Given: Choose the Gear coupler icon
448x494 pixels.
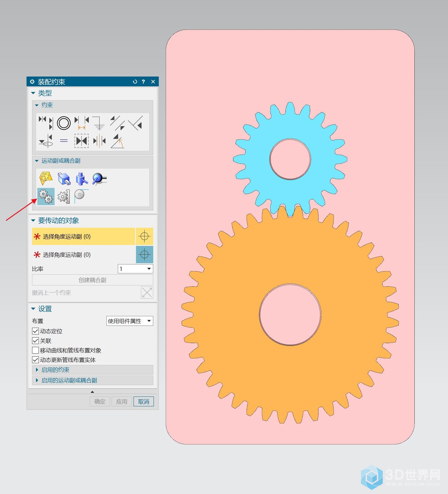Looking at the screenshot, I should [x=46, y=196].
